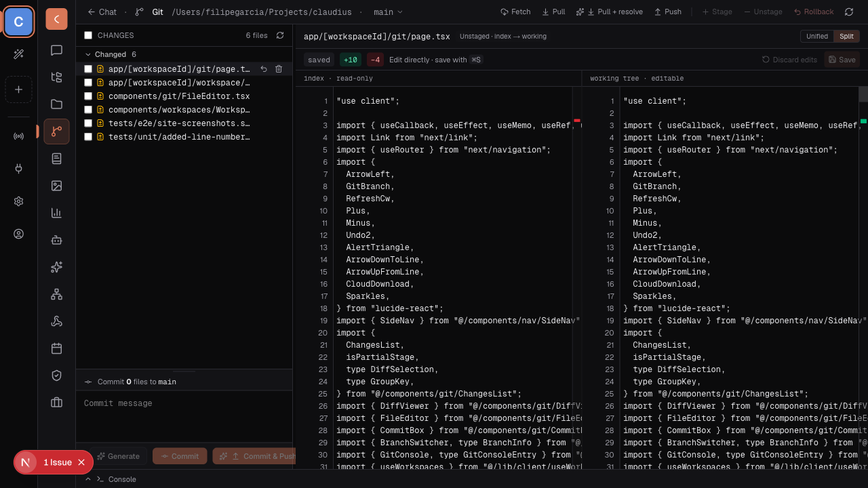Viewport: 868px width, 488px height.
Task: Open the file tree sidebar icon
Action: 56,77
